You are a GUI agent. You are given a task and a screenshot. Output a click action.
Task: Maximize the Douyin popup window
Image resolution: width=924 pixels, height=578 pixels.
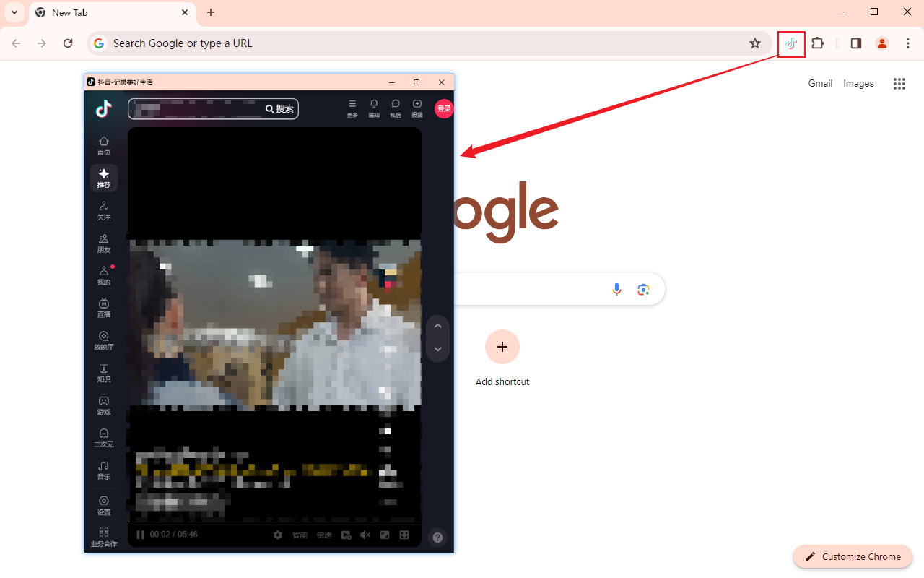click(x=417, y=82)
